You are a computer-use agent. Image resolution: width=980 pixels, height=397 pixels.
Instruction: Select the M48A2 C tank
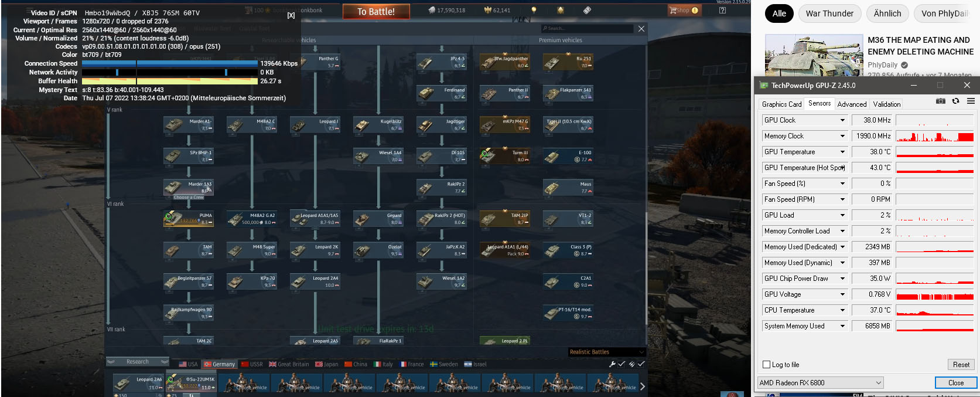click(x=252, y=124)
